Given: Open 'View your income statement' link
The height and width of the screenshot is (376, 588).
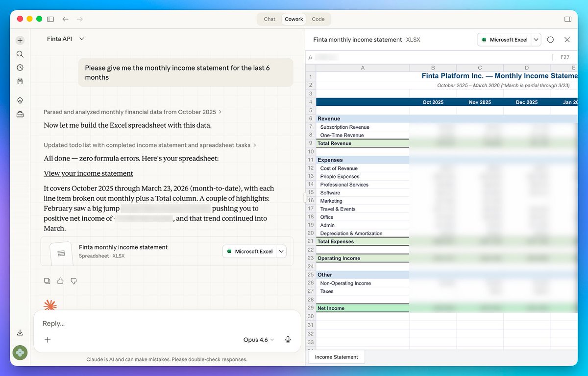Looking at the screenshot, I should pyautogui.click(x=88, y=173).
